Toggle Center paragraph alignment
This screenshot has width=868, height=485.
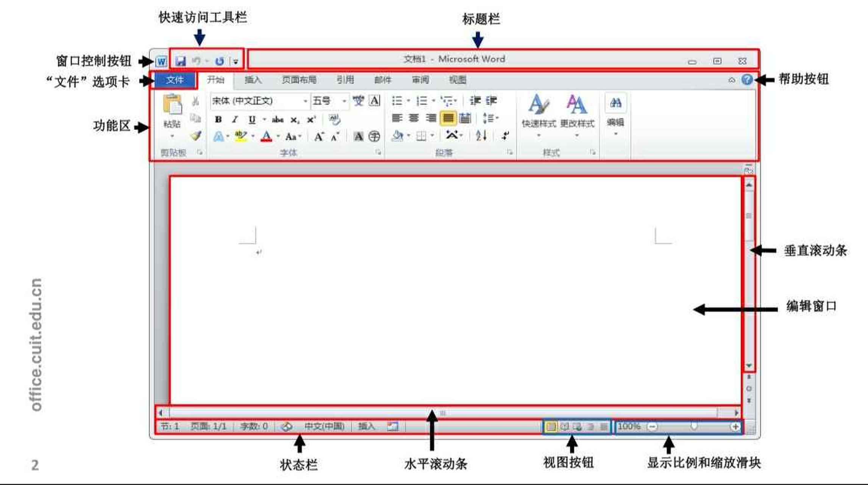coord(414,118)
